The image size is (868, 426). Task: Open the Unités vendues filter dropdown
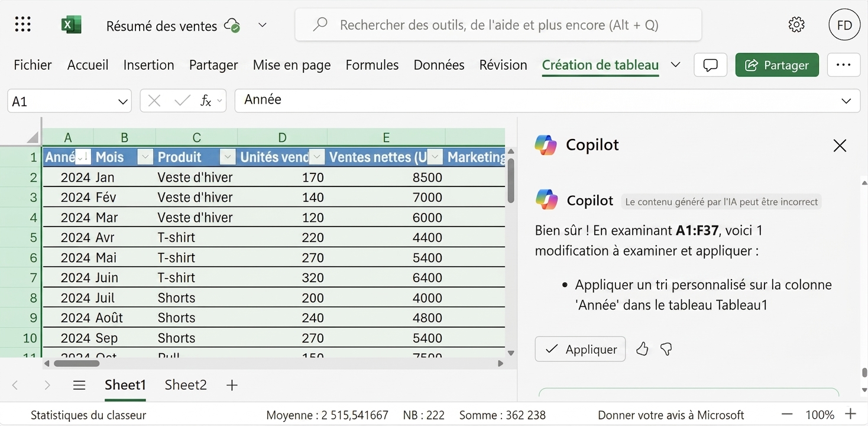[317, 157]
